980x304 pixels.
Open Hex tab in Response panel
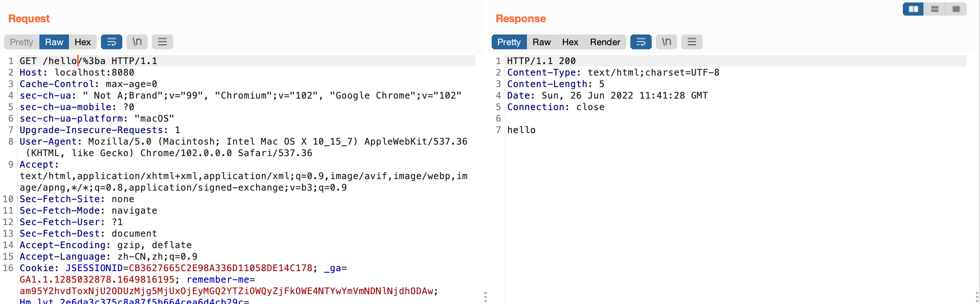[x=570, y=42]
